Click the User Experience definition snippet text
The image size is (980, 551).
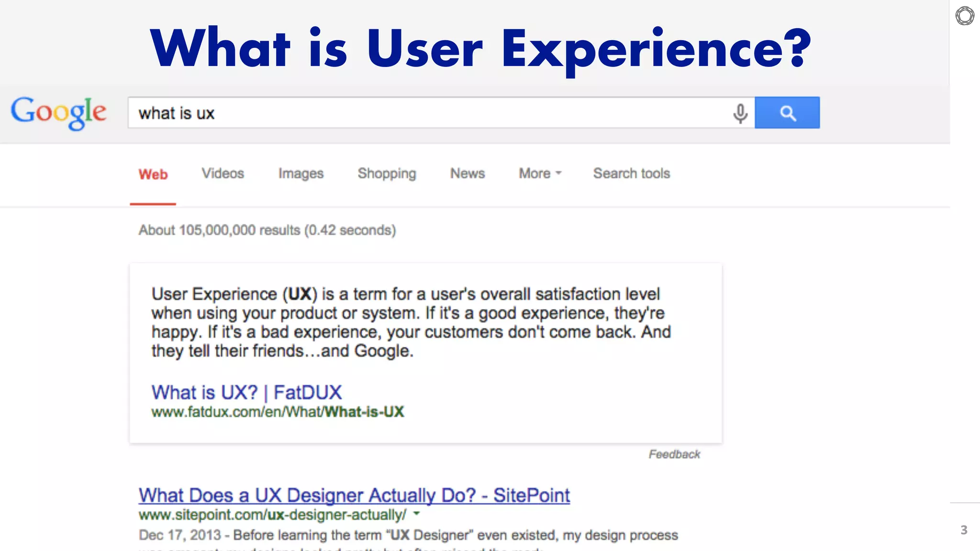pos(412,322)
